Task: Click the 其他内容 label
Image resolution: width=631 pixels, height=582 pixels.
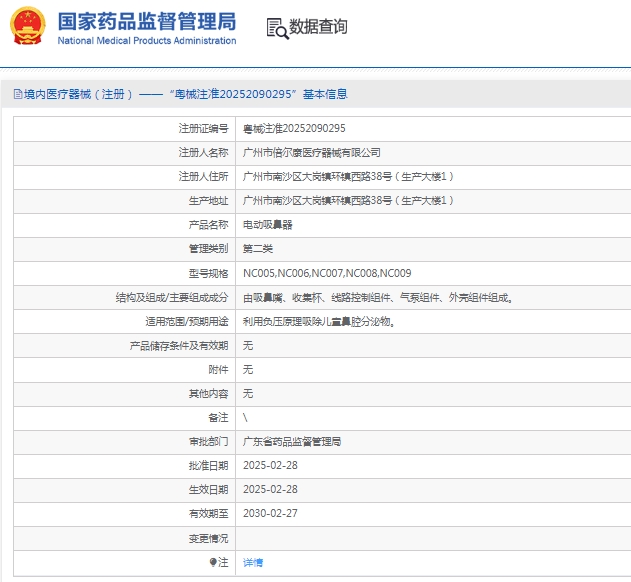Action: point(208,394)
